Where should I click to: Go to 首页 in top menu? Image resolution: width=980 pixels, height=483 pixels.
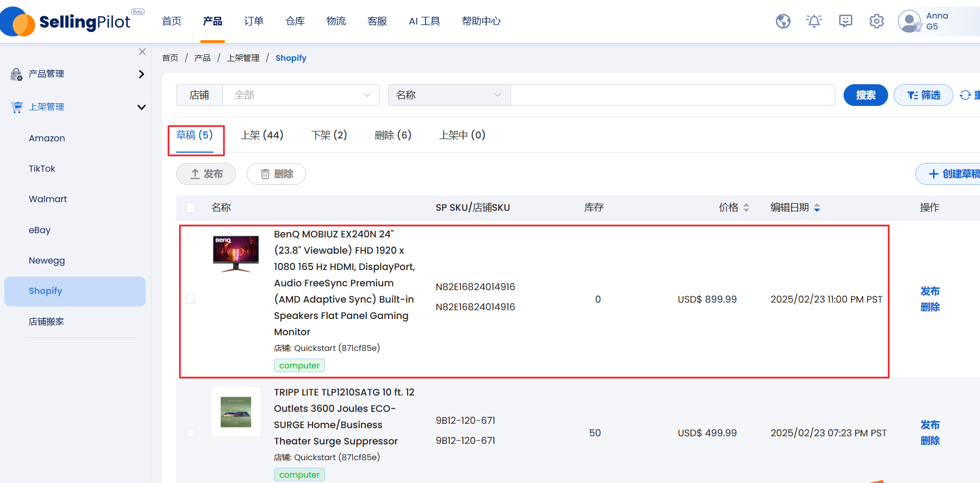pos(172,21)
